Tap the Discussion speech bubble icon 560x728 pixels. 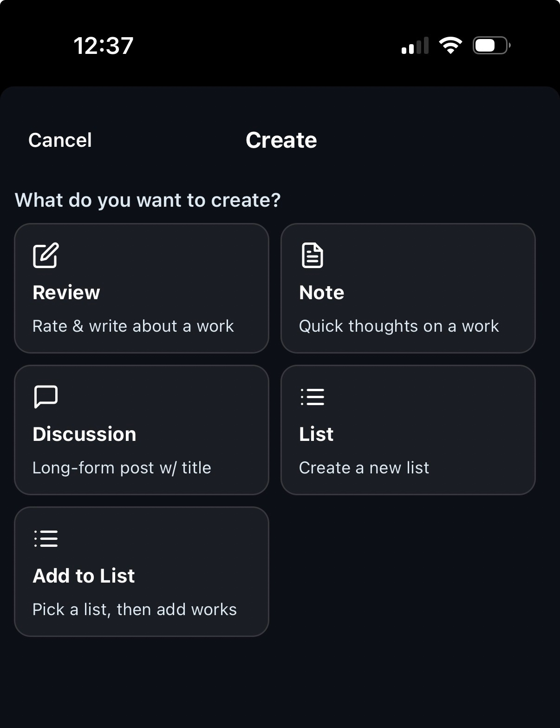click(46, 397)
